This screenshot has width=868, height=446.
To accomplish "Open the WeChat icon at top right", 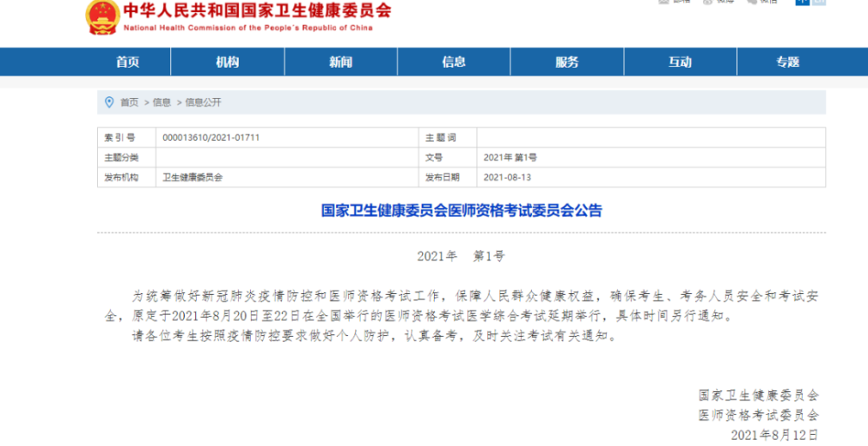I will [753, 2].
